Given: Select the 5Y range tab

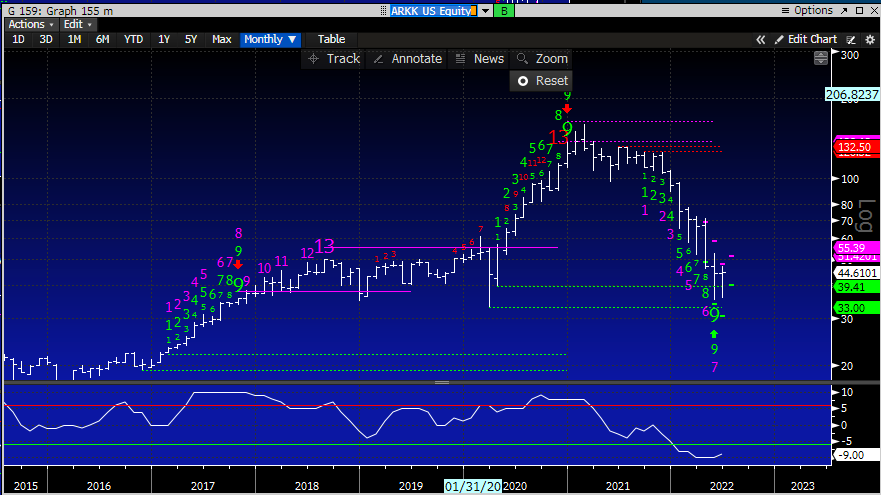Looking at the screenshot, I should click(191, 39).
